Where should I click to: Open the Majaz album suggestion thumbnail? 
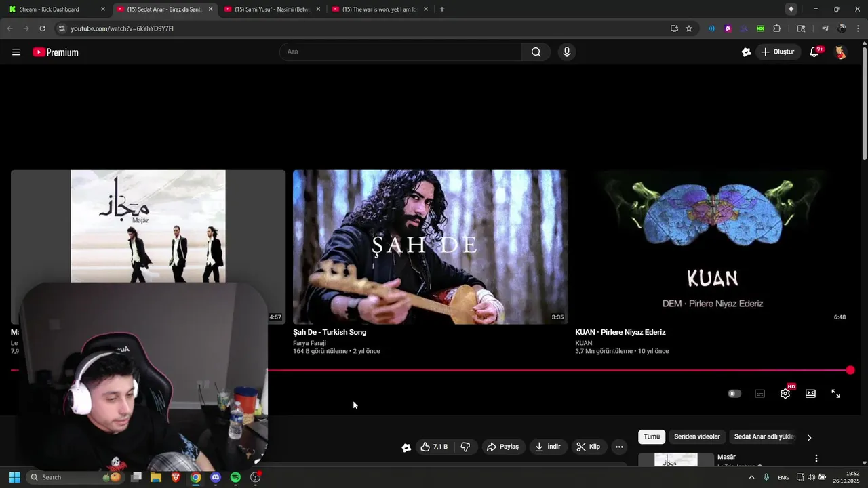point(148,226)
